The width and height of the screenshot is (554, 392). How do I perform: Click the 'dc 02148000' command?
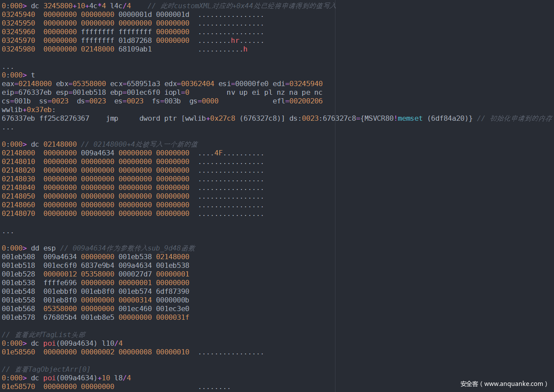[54, 145]
